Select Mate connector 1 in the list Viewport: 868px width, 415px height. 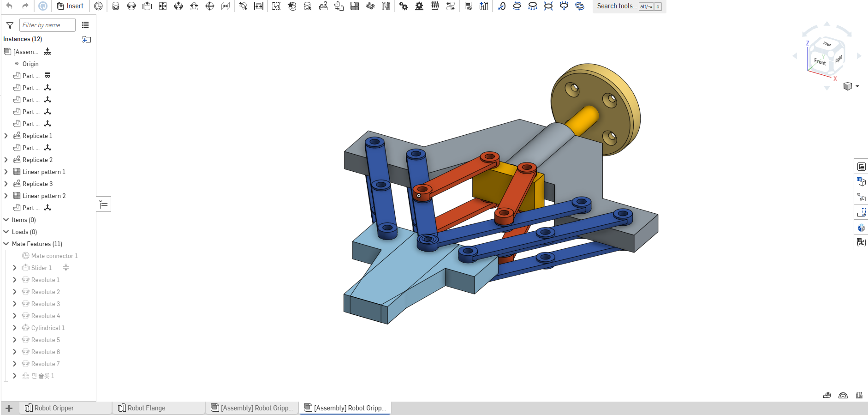coord(54,256)
